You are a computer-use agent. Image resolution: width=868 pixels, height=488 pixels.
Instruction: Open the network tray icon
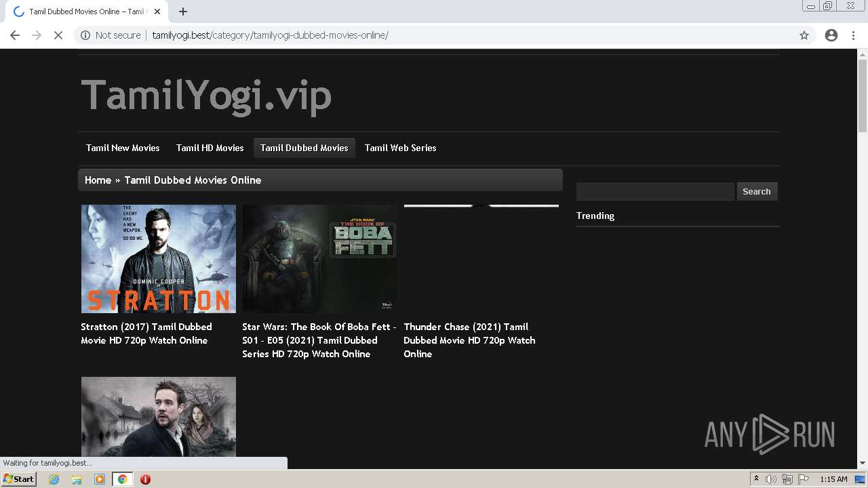click(x=787, y=479)
